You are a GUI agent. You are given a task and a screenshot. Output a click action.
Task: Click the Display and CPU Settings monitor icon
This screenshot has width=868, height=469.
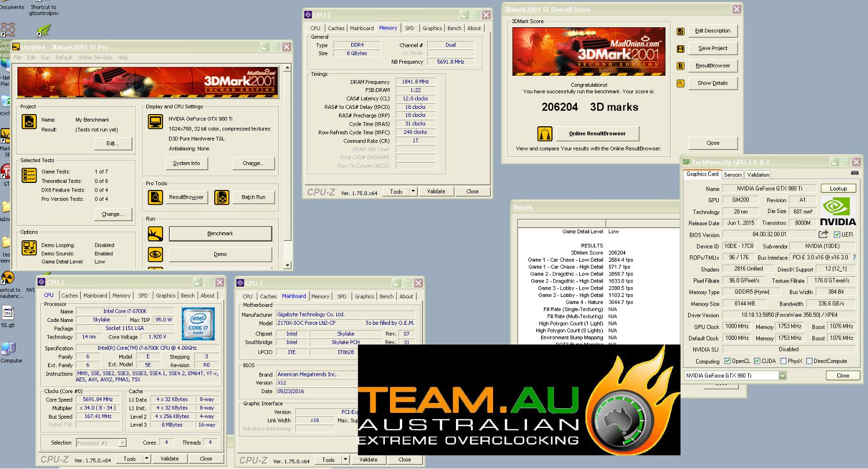pyautogui.click(x=155, y=122)
